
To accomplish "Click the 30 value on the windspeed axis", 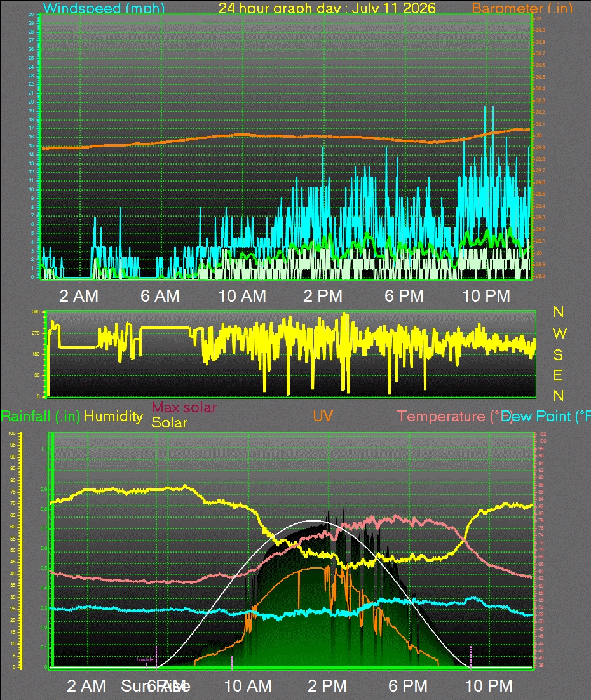I will [x=31, y=14].
